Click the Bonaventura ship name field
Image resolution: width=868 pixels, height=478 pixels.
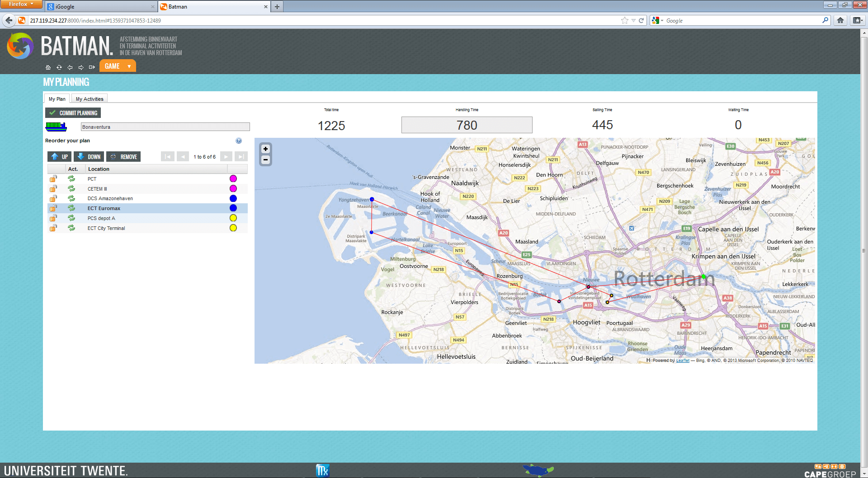pos(165,127)
